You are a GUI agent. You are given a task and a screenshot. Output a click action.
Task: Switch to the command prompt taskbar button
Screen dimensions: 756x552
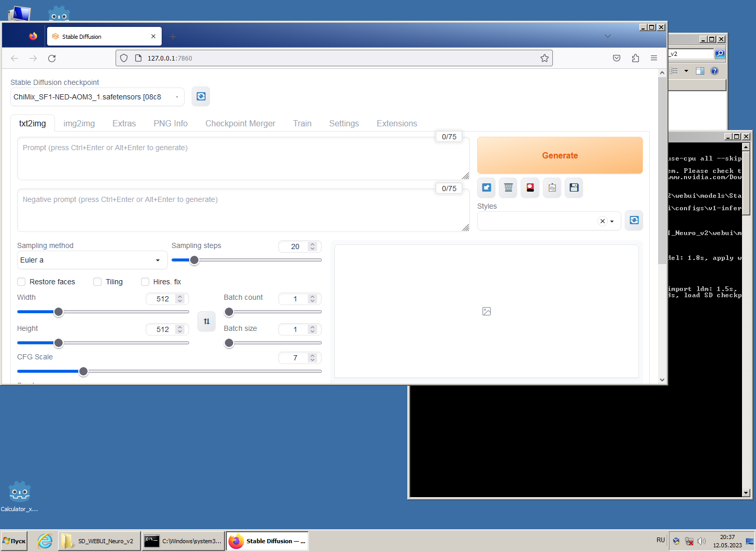tap(183, 541)
